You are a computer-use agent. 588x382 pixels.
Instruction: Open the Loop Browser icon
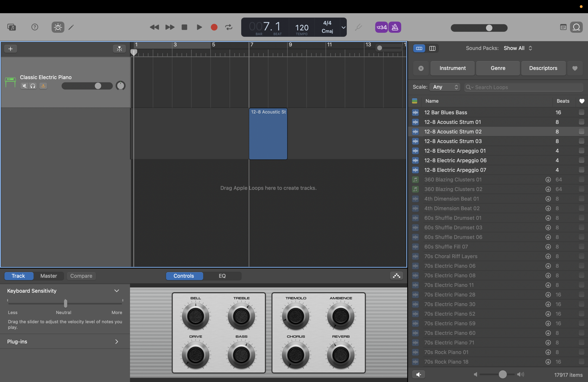[x=576, y=27]
